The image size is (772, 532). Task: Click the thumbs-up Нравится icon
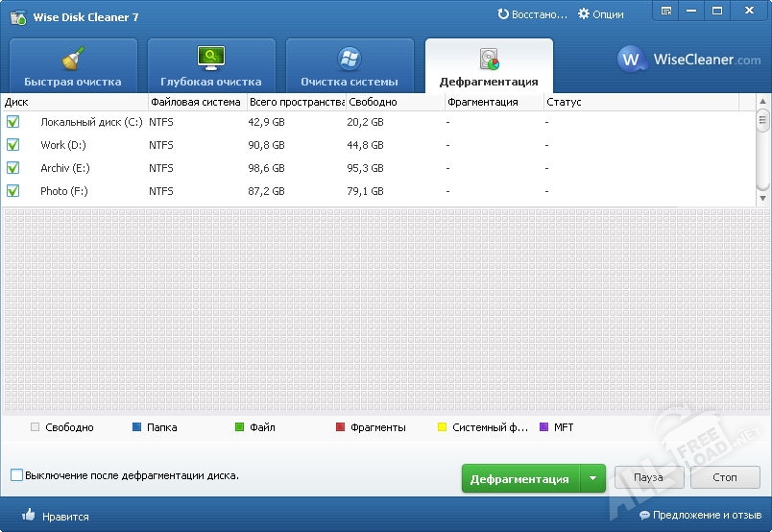pyautogui.click(x=29, y=516)
